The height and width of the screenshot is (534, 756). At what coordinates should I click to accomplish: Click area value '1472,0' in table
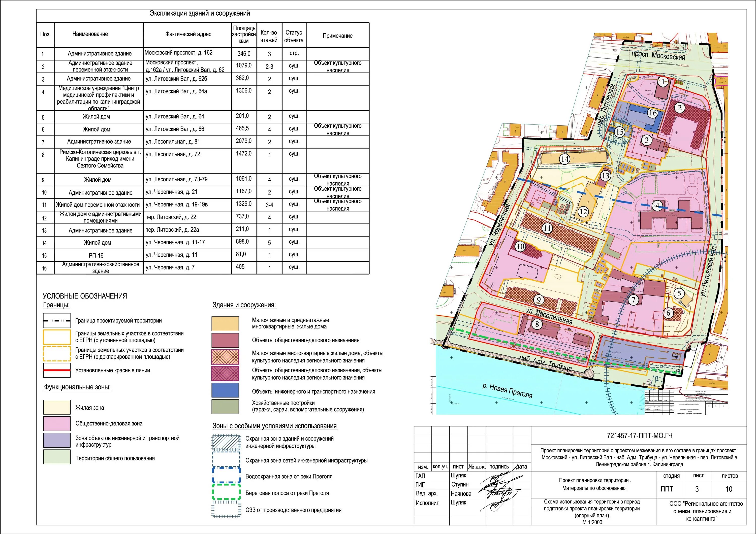(244, 154)
